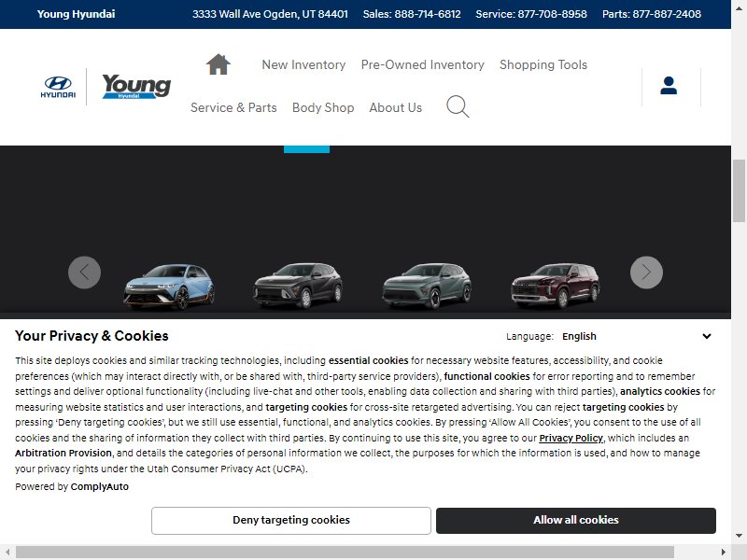This screenshot has height=560, width=747.
Task: Click Deny targeting cookies button
Action: [x=291, y=521]
